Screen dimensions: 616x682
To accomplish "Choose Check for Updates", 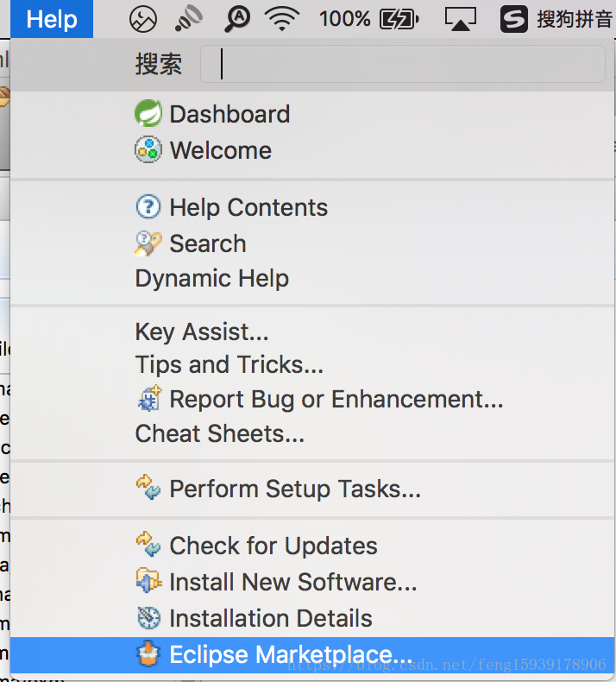I will pos(312,546).
